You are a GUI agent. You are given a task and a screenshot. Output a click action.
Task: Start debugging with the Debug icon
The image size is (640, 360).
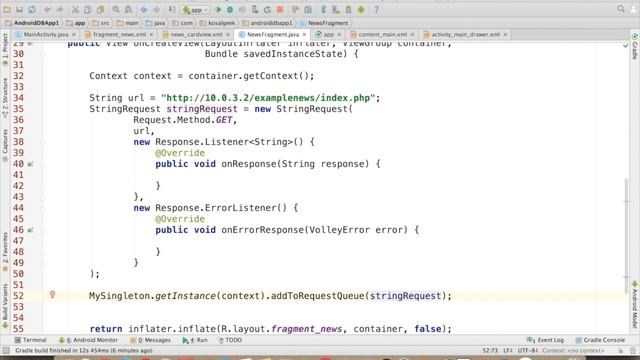[230, 9]
